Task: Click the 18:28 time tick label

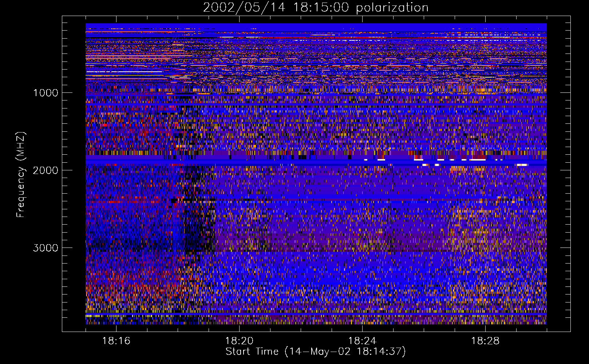Action: [x=485, y=341]
